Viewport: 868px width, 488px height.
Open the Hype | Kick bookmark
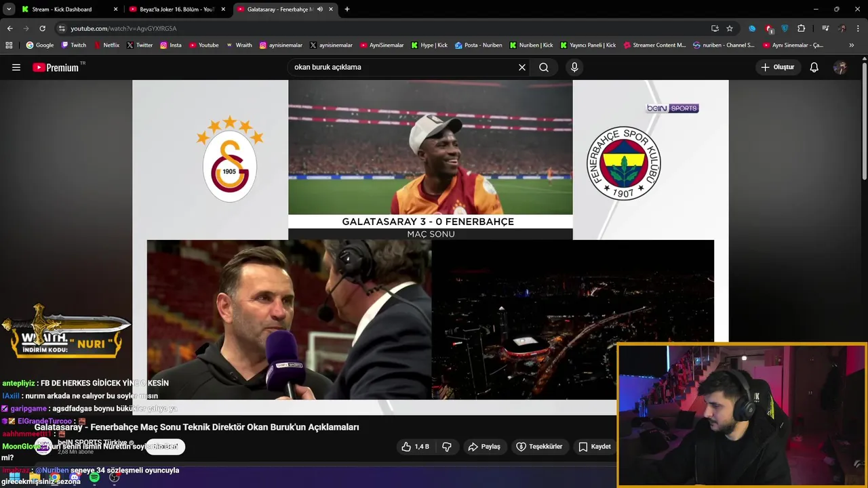(429, 45)
